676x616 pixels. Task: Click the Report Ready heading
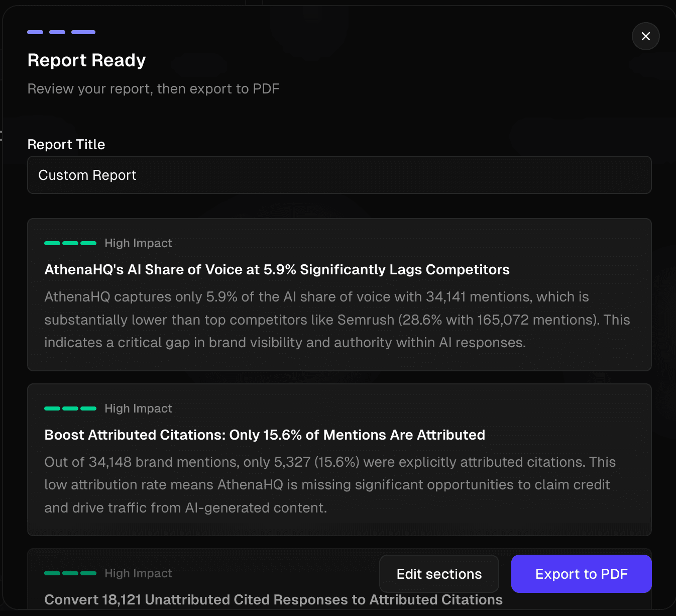86,60
